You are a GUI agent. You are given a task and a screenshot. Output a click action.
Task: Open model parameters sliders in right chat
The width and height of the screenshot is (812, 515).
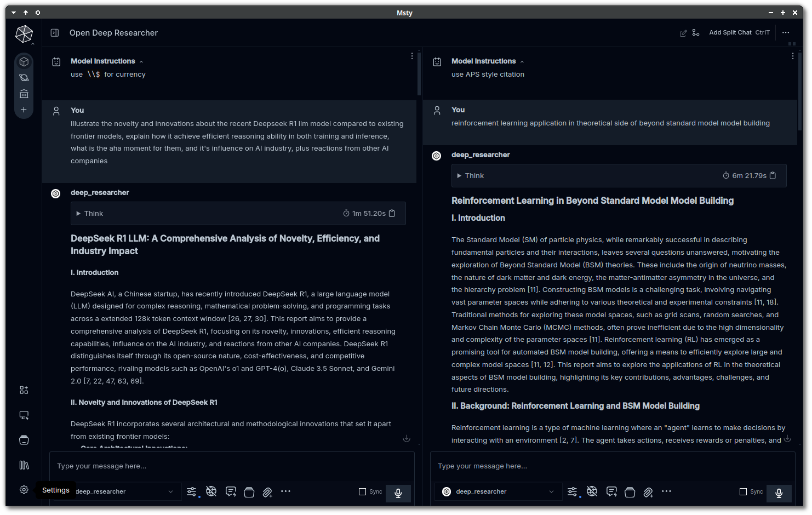coord(572,491)
